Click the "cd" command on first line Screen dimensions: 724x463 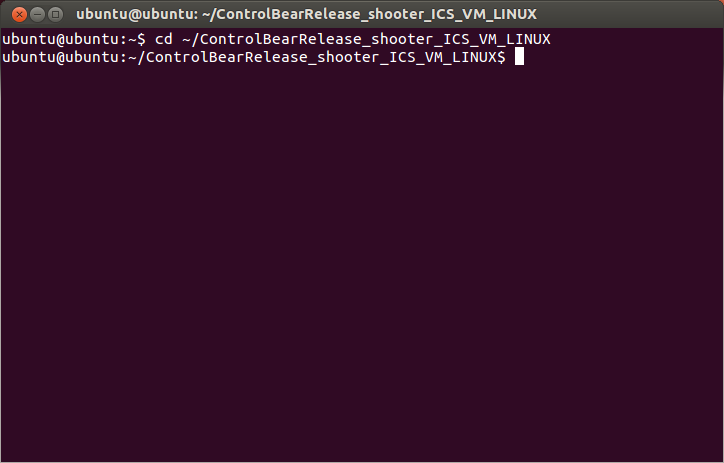pos(163,39)
